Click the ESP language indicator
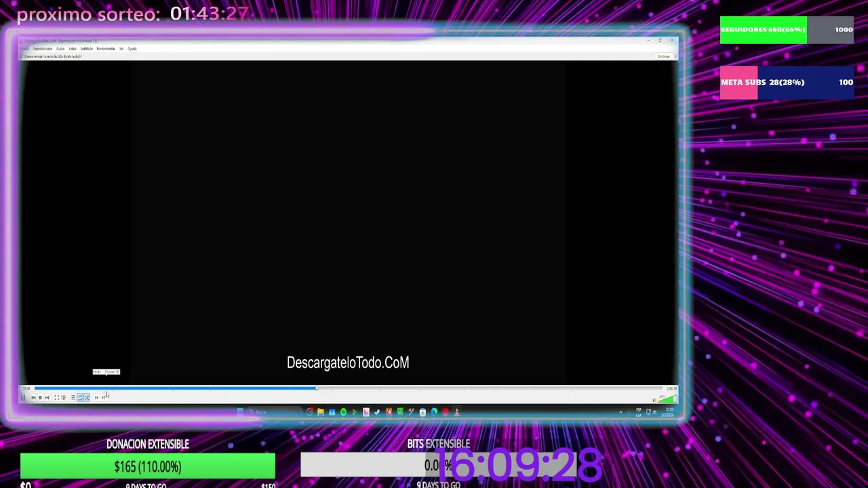 click(639, 412)
